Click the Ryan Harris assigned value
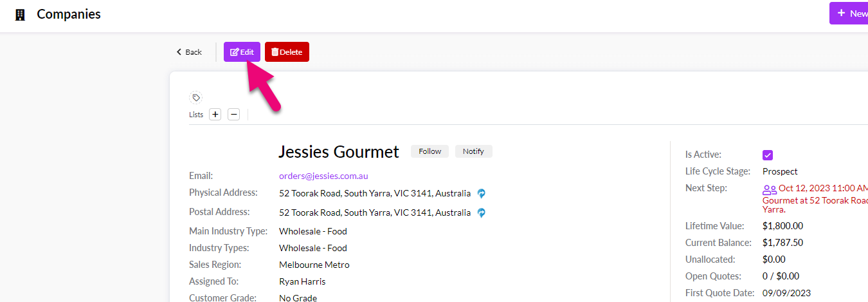 coord(302,281)
